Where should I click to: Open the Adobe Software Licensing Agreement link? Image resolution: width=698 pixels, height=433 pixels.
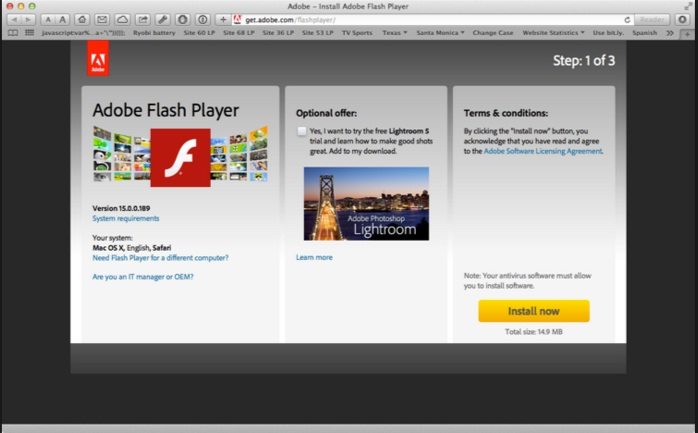[543, 151]
